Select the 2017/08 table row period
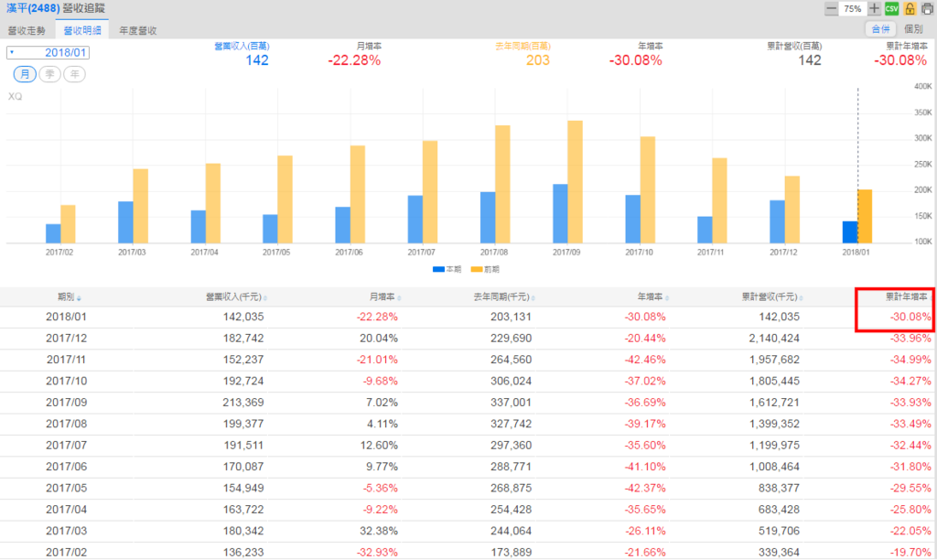 click(66, 425)
